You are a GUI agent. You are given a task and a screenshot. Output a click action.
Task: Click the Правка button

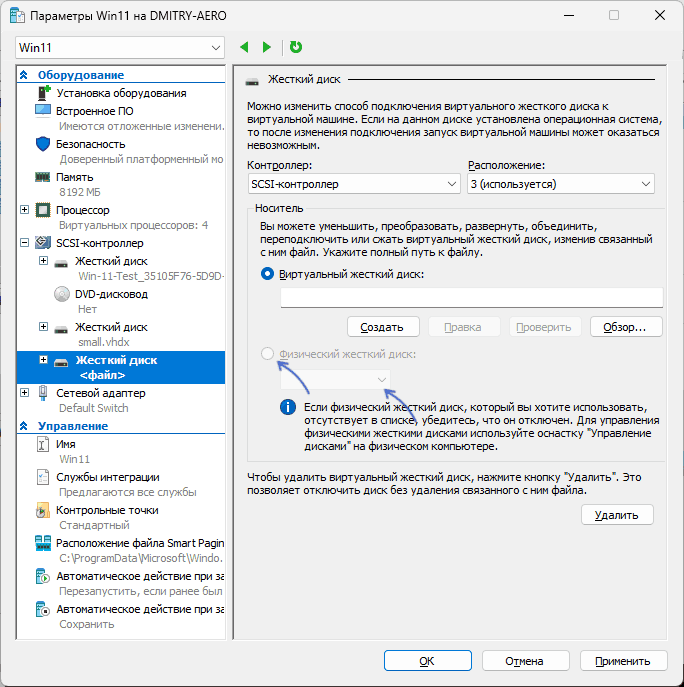pyautogui.click(x=464, y=327)
